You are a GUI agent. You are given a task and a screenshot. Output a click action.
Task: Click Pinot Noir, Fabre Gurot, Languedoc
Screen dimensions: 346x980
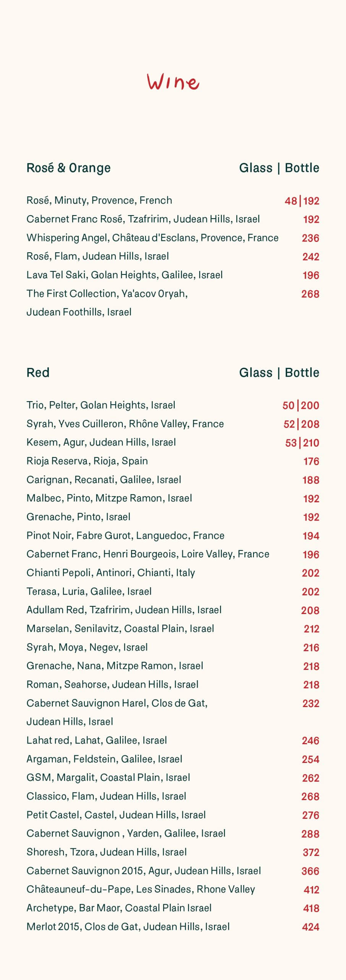(125, 536)
